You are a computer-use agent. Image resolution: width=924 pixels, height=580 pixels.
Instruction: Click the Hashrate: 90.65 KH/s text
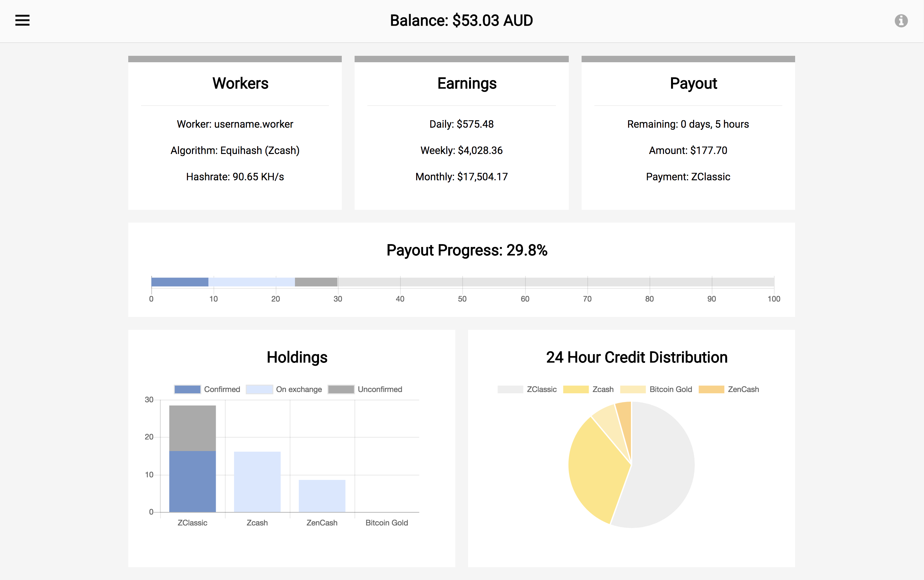point(235,177)
